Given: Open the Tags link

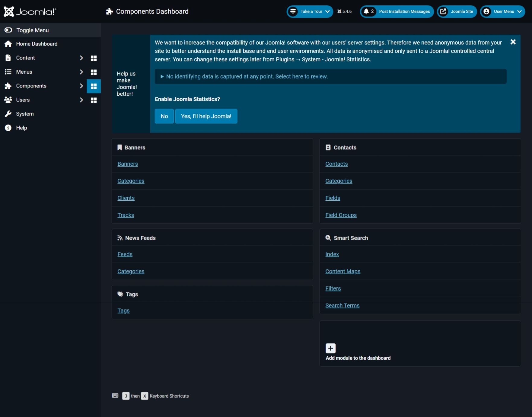Looking at the screenshot, I should click(x=123, y=311).
